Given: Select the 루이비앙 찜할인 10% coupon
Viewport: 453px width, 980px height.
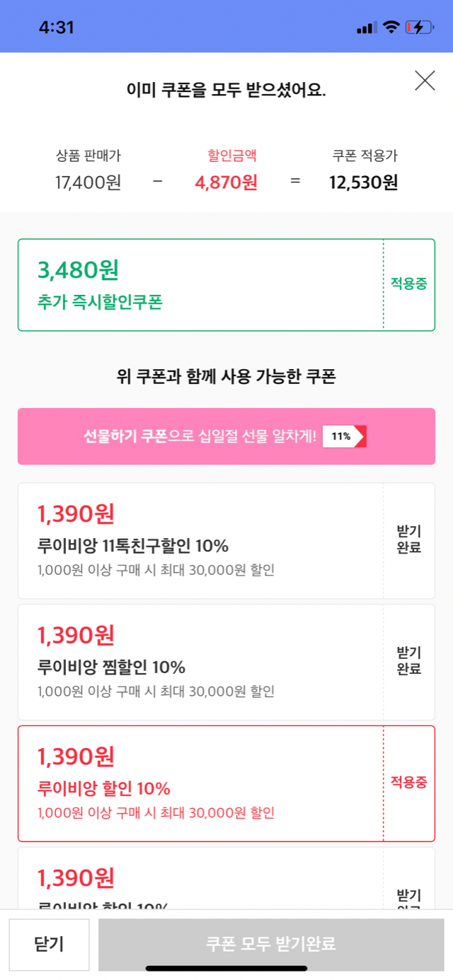Looking at the screenshot, I should (198, 662).
